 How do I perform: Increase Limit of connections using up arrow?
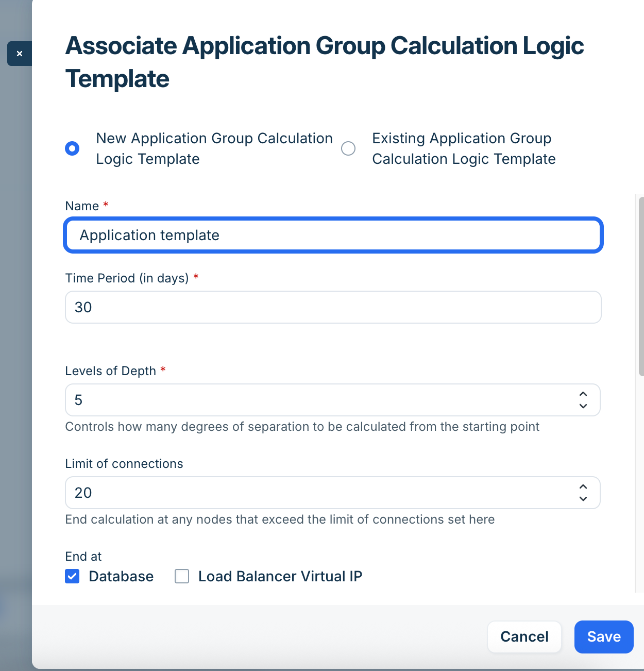coord(583,487)
